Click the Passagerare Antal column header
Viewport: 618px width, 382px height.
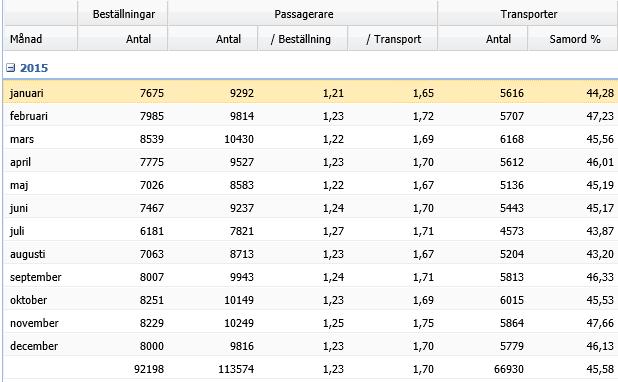tap(212, 39)
